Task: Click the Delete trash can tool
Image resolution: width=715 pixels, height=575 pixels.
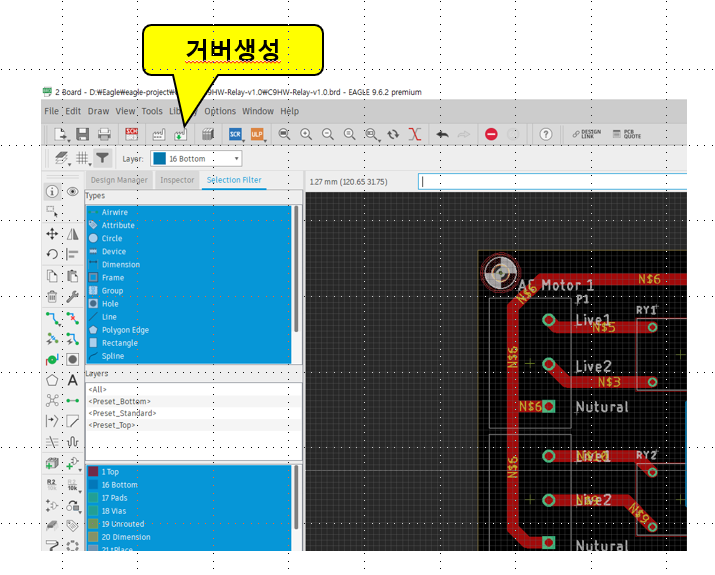Action: tap(52, 296)
